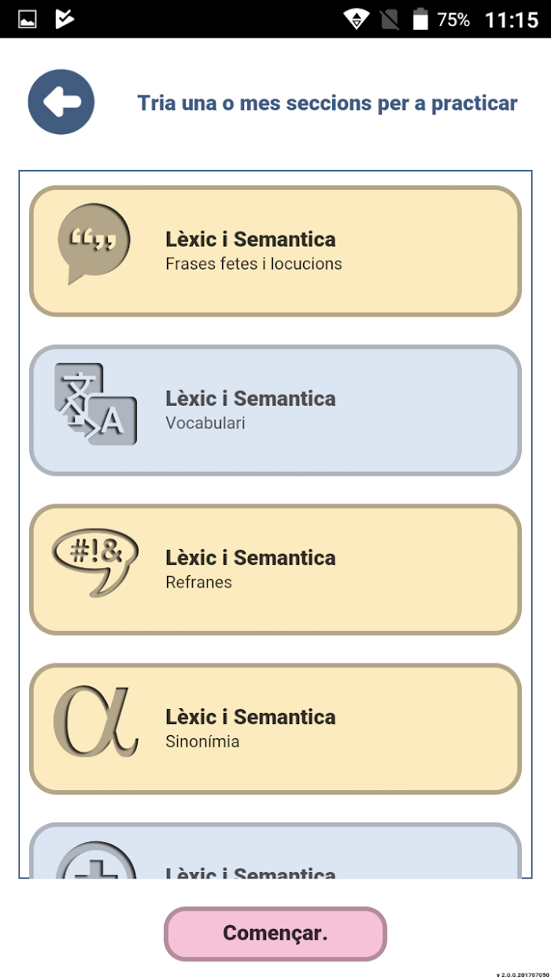
Task: Tap the Wi-Fi status icon
Action: pos(357,20)
